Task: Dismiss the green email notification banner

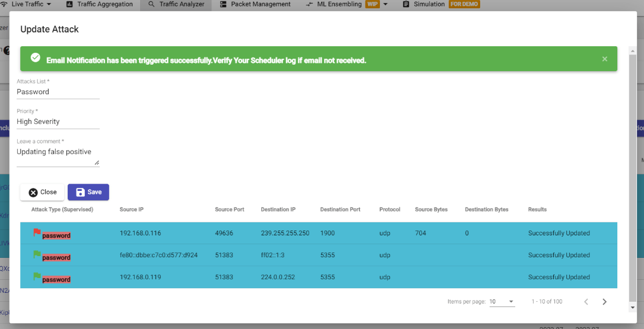Action: [x=605, y=59]
